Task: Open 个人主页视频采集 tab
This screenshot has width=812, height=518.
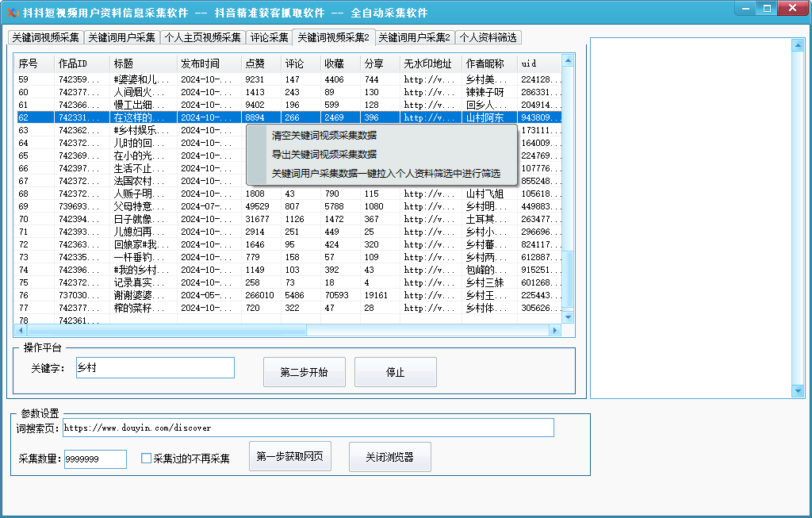Action: click(x=202, y=38)
